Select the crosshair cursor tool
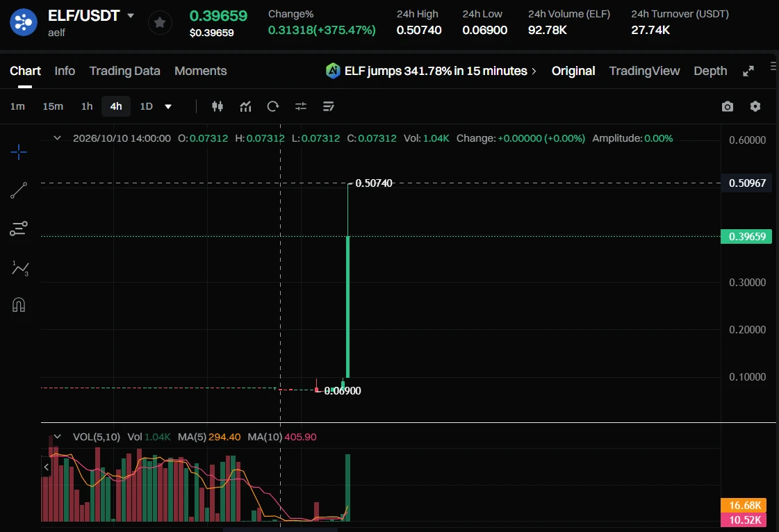The height and width of the screenshot is (532, 779). pos(19,152)
